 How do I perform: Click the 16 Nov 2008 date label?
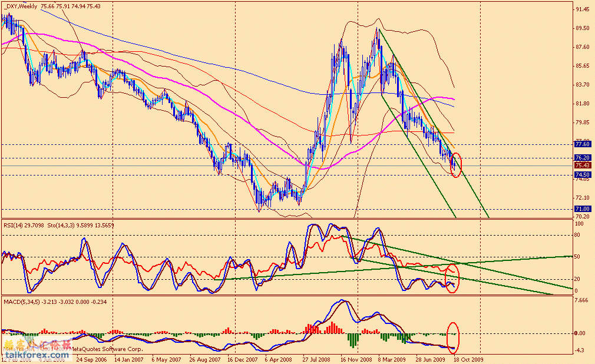(356, 359)
